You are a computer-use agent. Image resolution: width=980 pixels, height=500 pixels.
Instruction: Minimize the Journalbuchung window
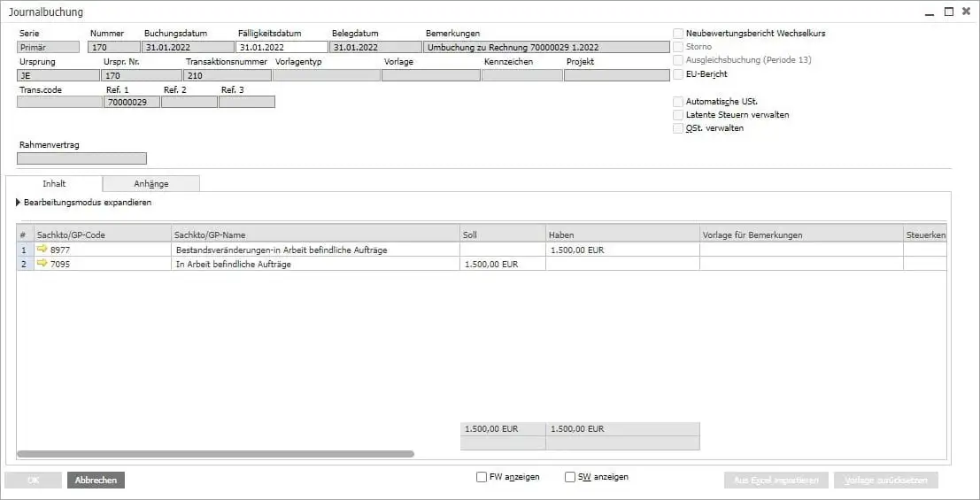click(929, 12)
